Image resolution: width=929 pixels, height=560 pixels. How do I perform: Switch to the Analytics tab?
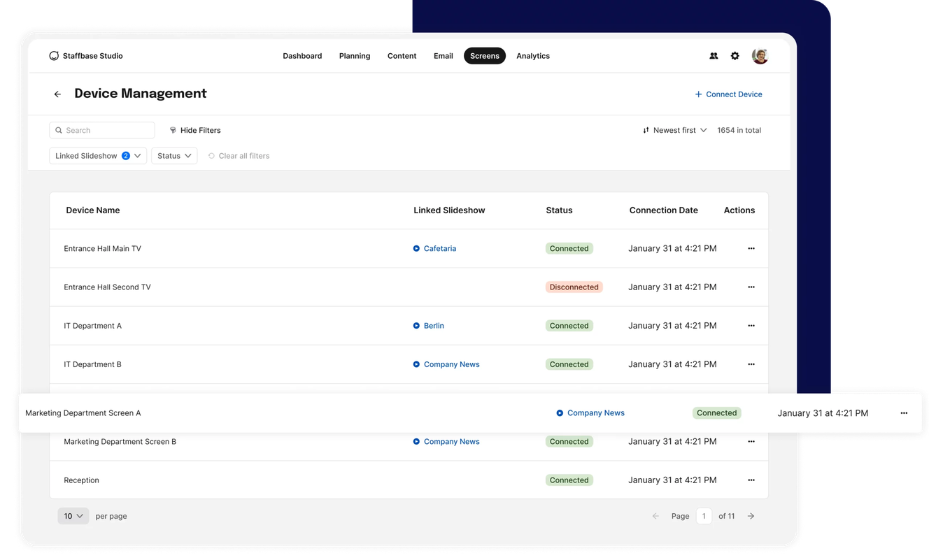[x=532, y=55]
